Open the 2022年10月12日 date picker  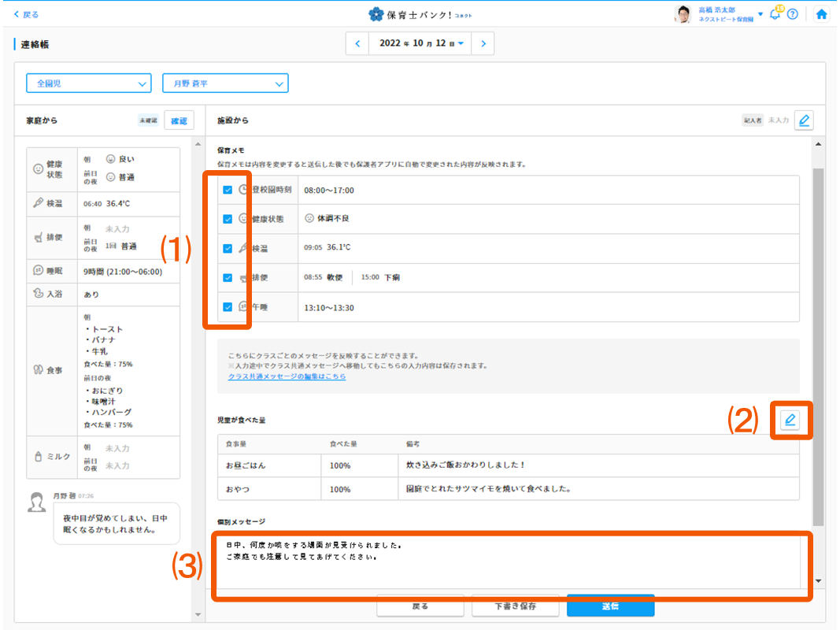tap(420, 44)
